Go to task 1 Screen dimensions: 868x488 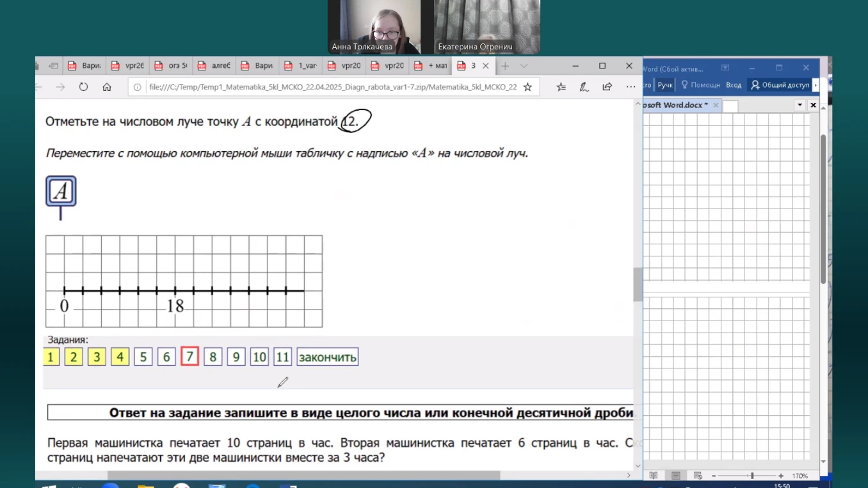(x=51, y=357)
